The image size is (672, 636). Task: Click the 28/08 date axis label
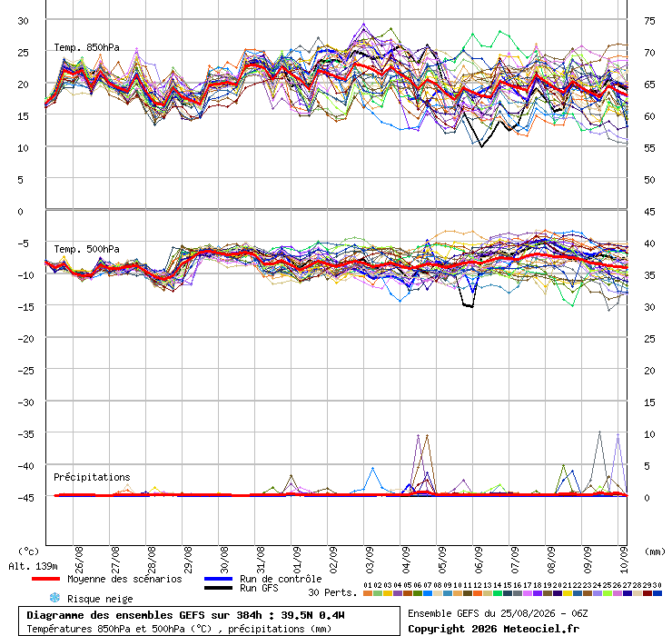click(x=152, y=560)
